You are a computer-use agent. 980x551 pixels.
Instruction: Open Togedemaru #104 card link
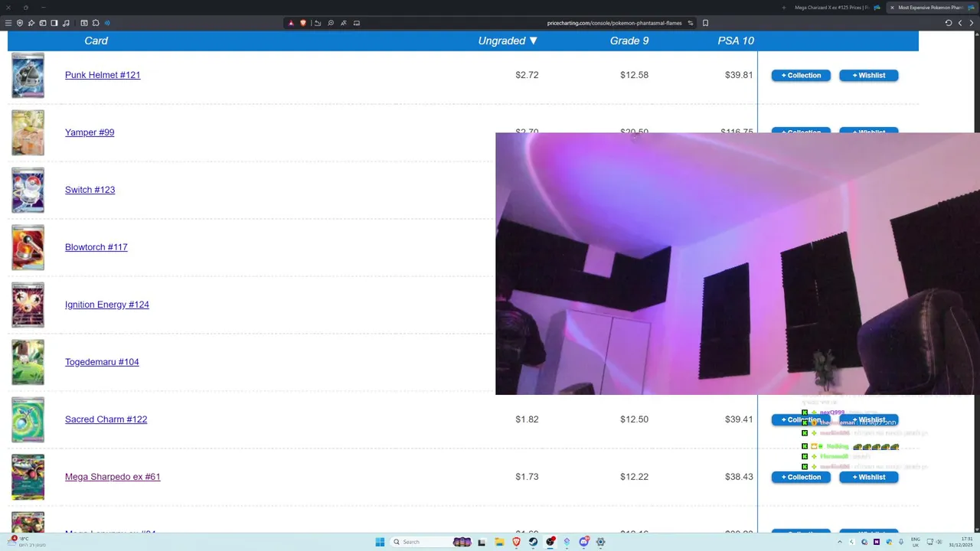click(102, 362)
